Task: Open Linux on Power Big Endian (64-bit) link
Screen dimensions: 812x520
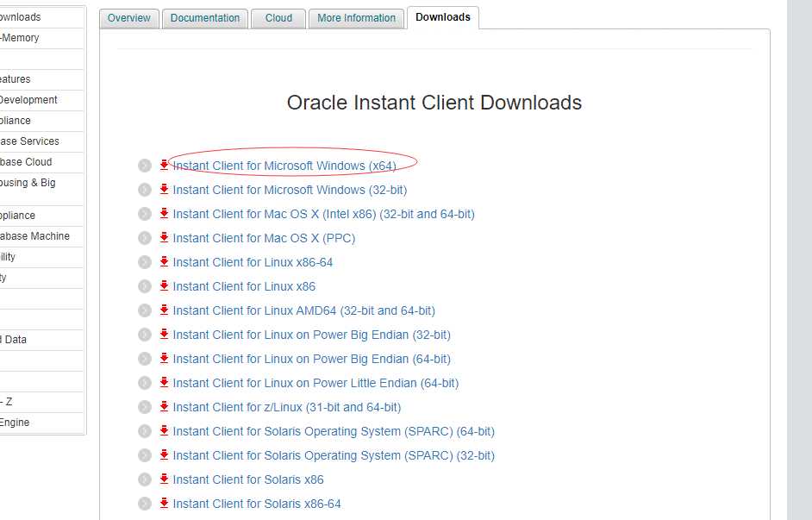Action: (312, 359)
